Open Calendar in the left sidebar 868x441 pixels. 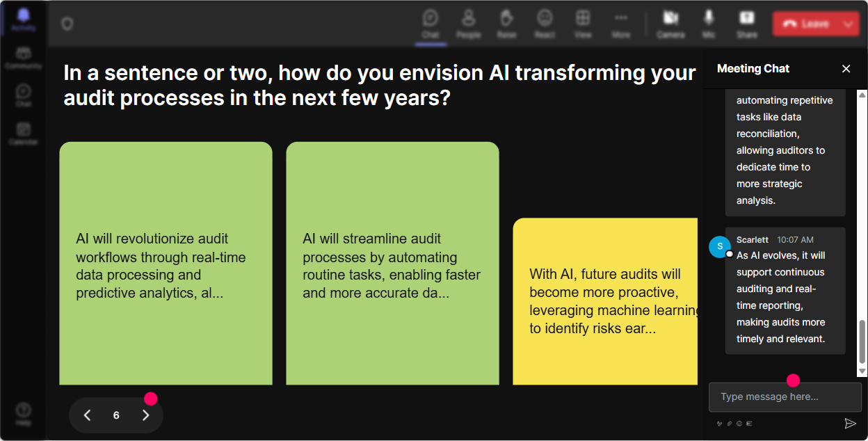(x=23, y=133)
